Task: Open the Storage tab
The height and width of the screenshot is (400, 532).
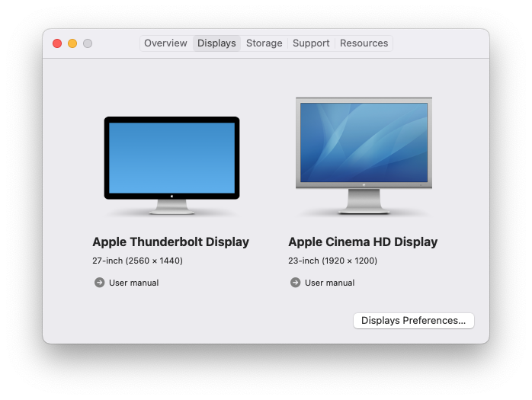Action: click(264, 43)
